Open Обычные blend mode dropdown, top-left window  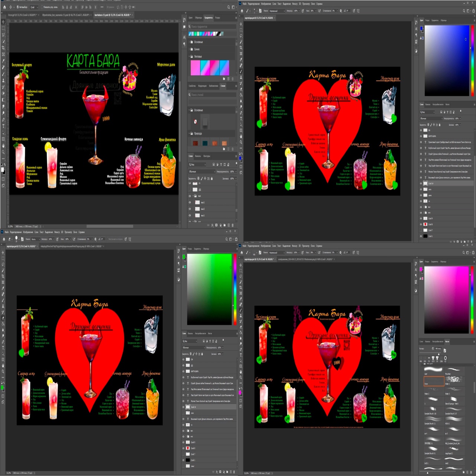pos(202,171)
